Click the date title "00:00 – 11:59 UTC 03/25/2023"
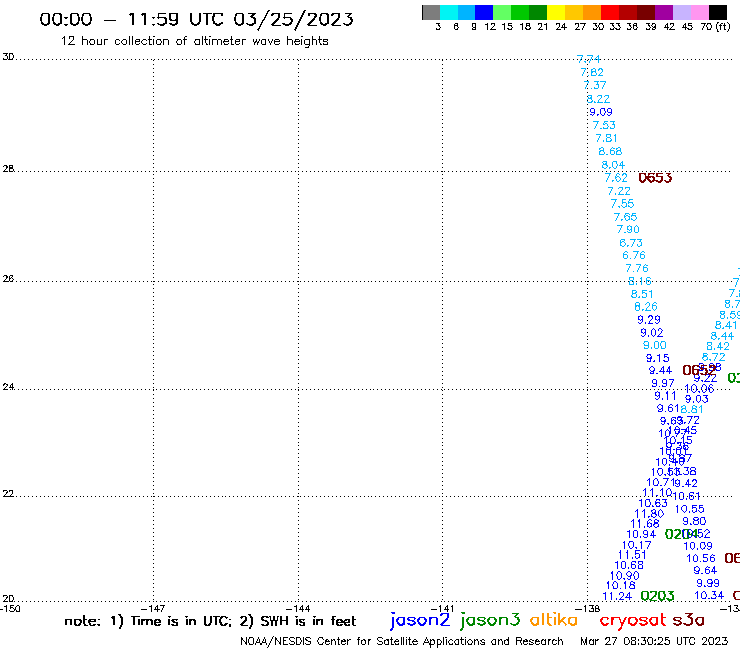Image resolution: width=740 pixels, height=650 pixels. (196, 19)
